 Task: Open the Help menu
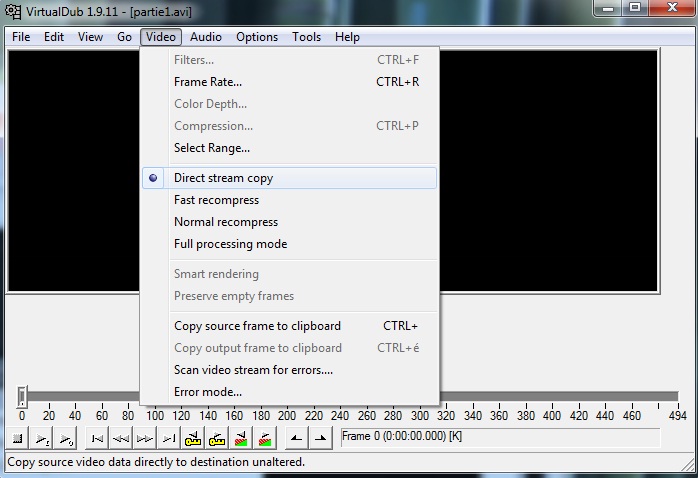pyautogui.click(x=347, y=37)
